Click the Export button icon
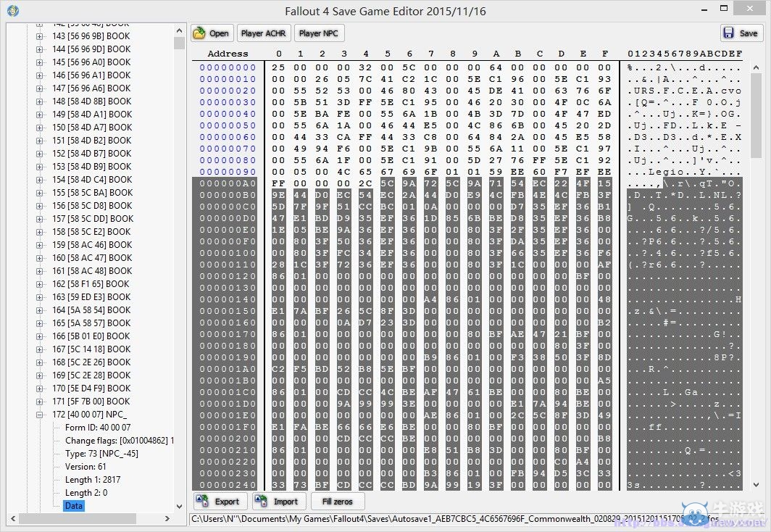The height and width of the screenshot is (532, 771). pyautogui.click(x=202, y=501)
